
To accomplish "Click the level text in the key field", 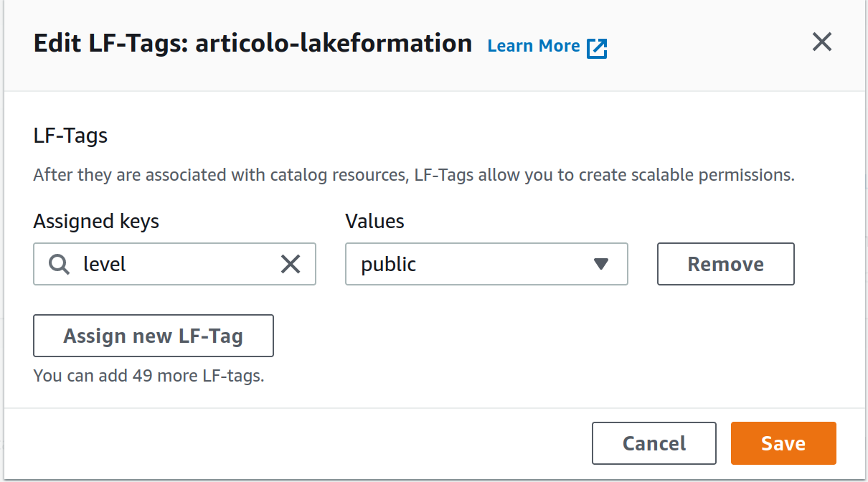I will click(x=105, y=264).
